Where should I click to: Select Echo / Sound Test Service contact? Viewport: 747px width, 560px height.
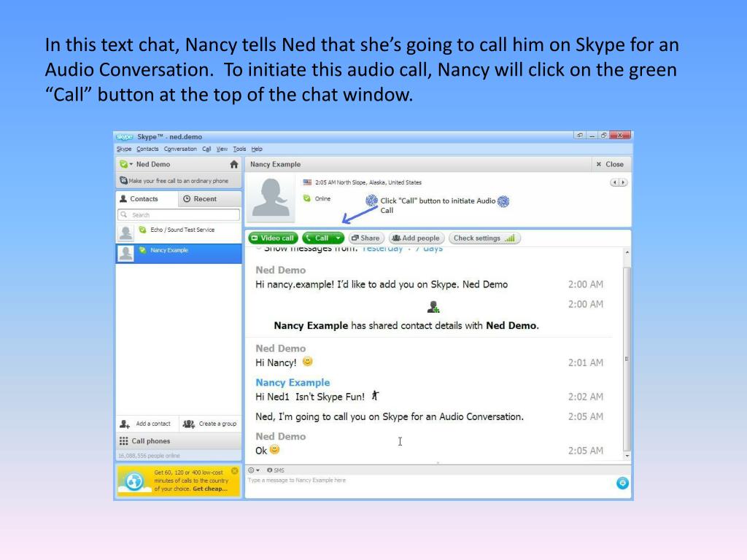pyautogui.click(x=179, y=233)
